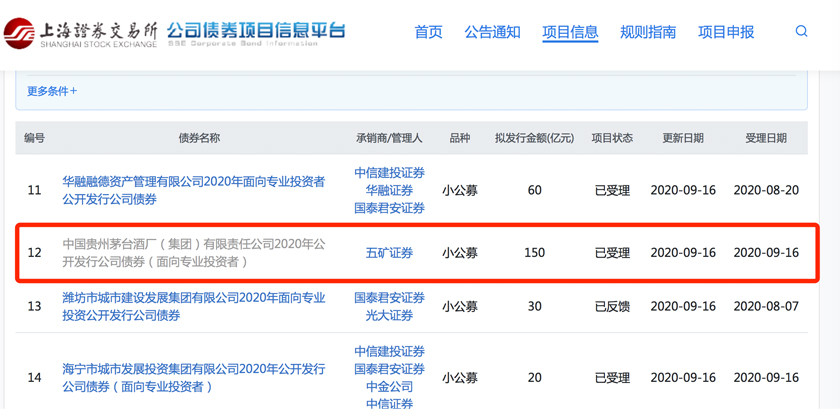Click 受理日期 2020-08-07 in row 13

766,306
